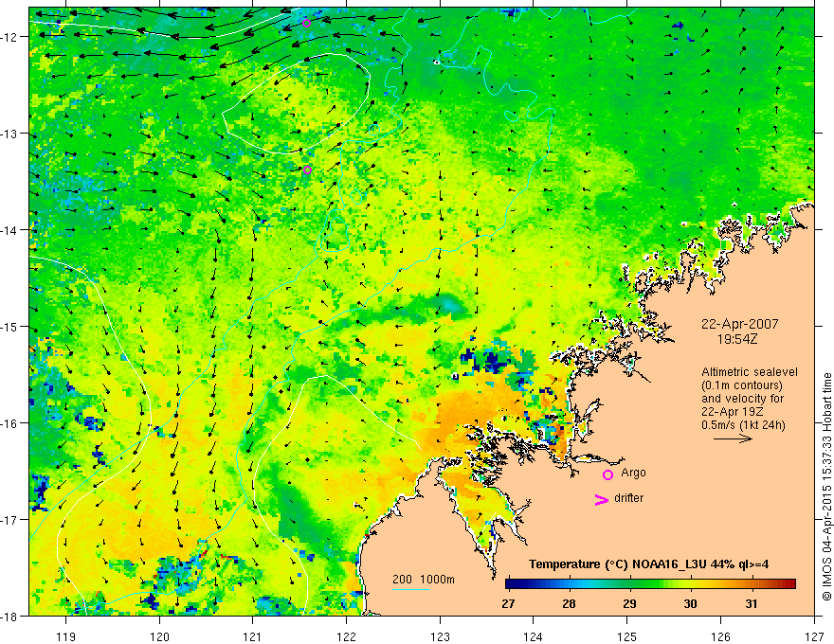Click the latitude axis label '-14'

11,230
